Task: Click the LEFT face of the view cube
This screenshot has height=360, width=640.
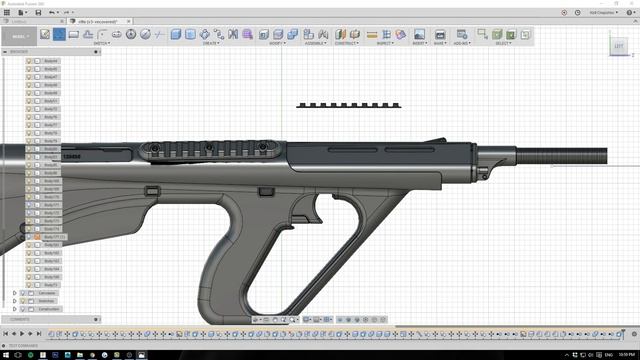Action: pos(619,46)
